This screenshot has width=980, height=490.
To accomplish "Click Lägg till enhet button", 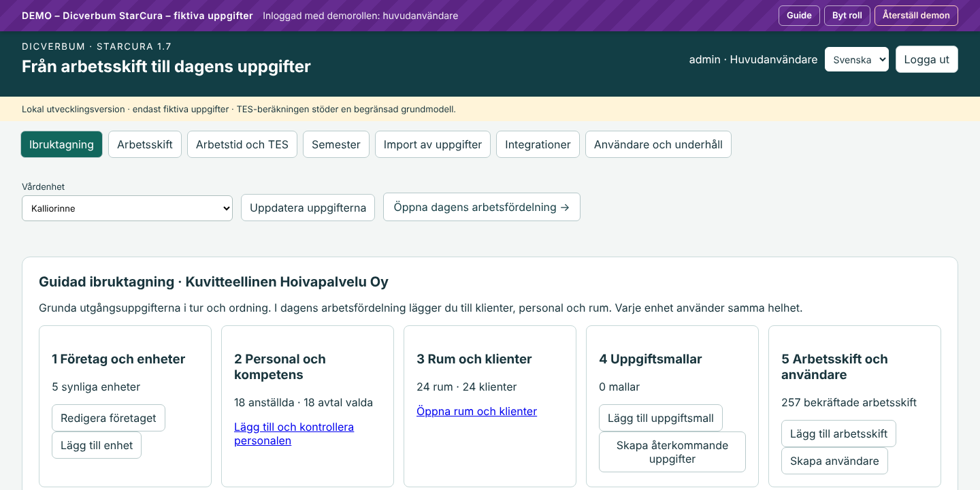I will [97, 445].
